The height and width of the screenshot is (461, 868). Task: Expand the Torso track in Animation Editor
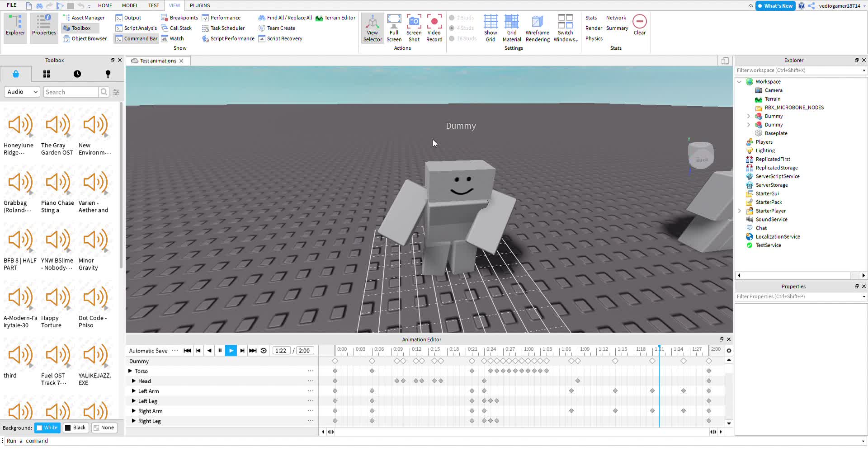click(x=131, y=371)
